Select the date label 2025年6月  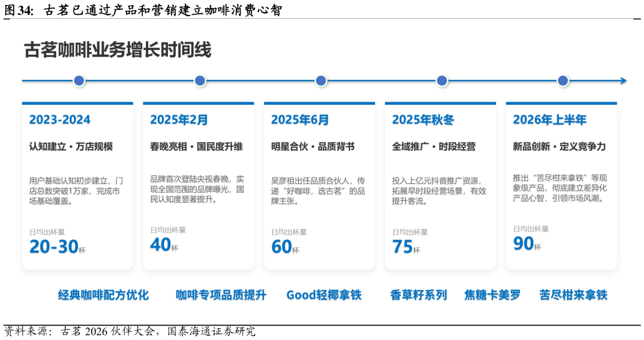(x=300, y=120)
